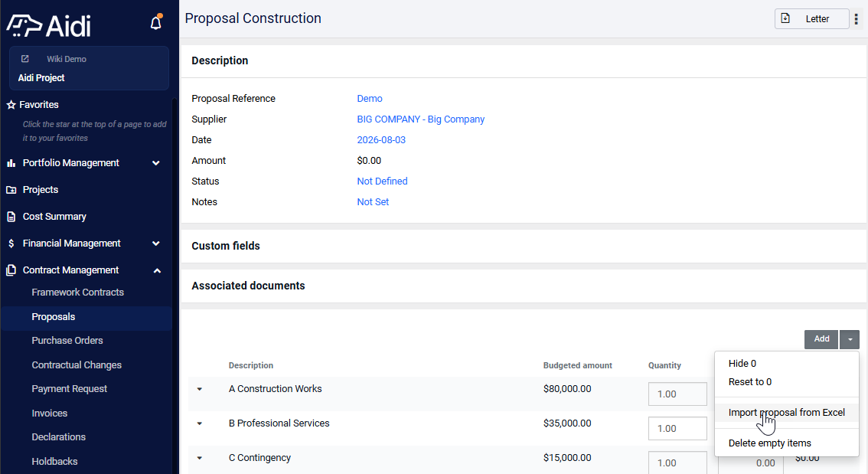
Task: Click the Quantity column header
Action: point(664,365)
